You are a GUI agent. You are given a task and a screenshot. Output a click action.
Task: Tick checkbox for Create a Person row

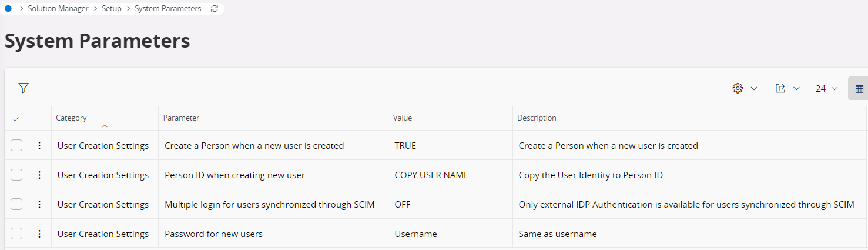(x=16, y=146)
